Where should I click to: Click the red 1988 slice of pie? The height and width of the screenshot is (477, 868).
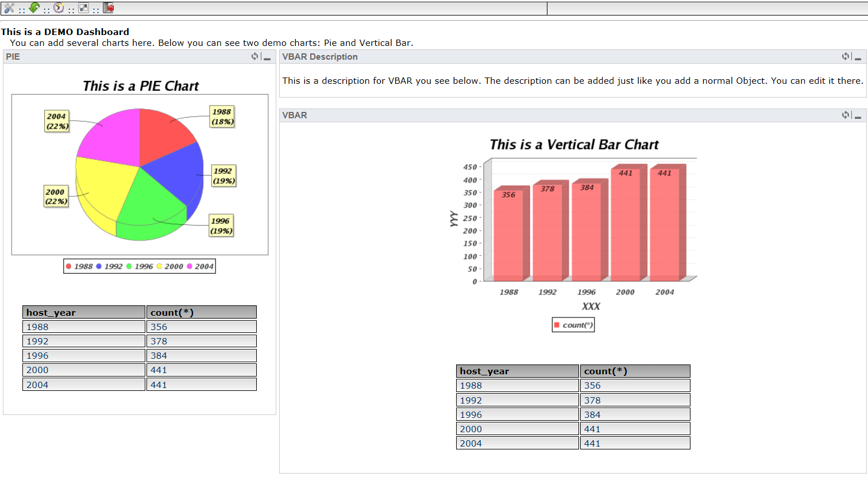coord(164,135)
